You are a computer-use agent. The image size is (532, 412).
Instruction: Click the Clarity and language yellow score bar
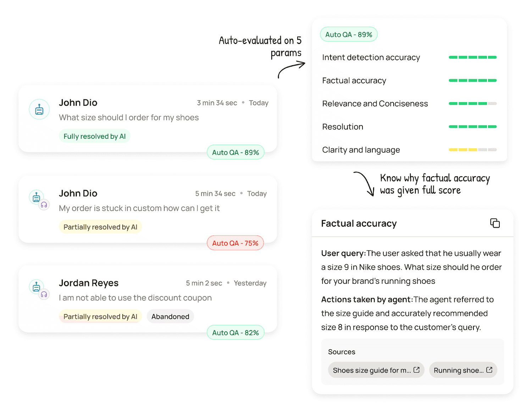[472, 150]
